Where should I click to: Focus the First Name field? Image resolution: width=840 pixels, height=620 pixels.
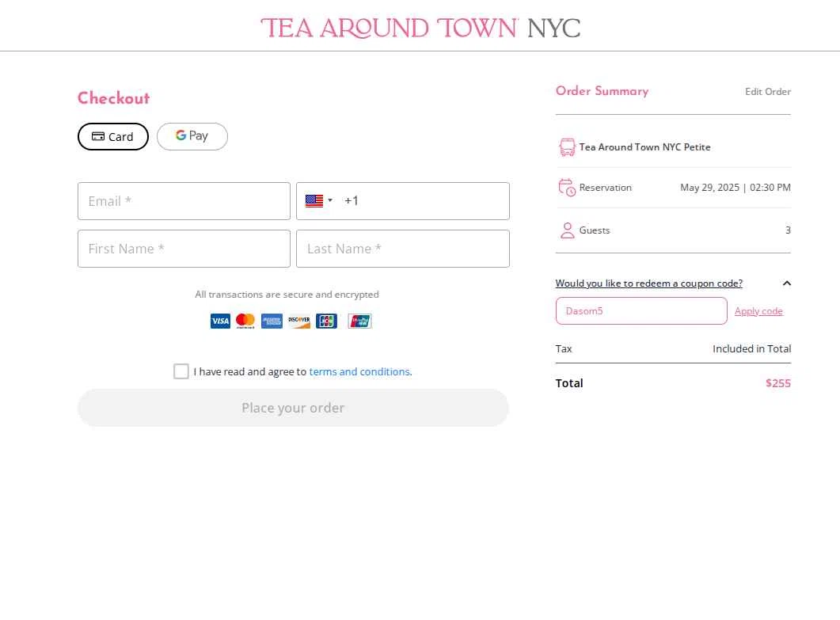pos(184,249)
